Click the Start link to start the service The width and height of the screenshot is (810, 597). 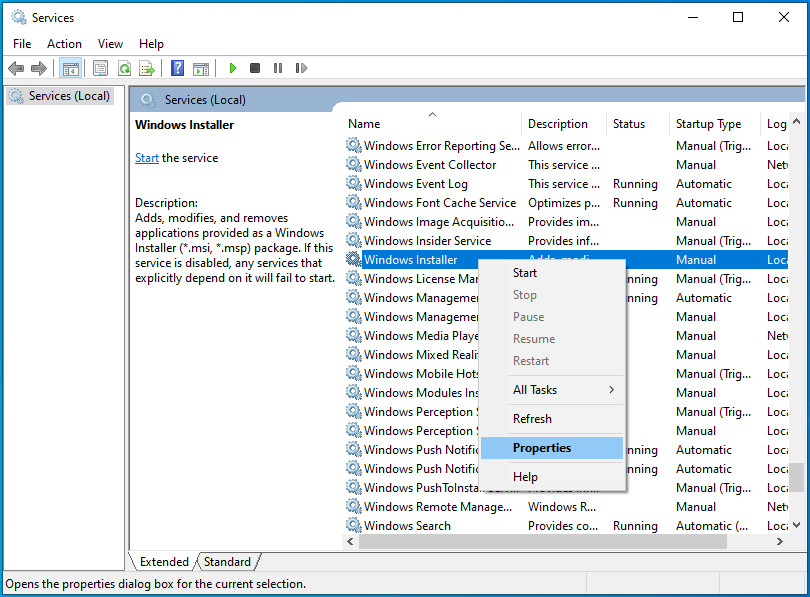[147, 158]
